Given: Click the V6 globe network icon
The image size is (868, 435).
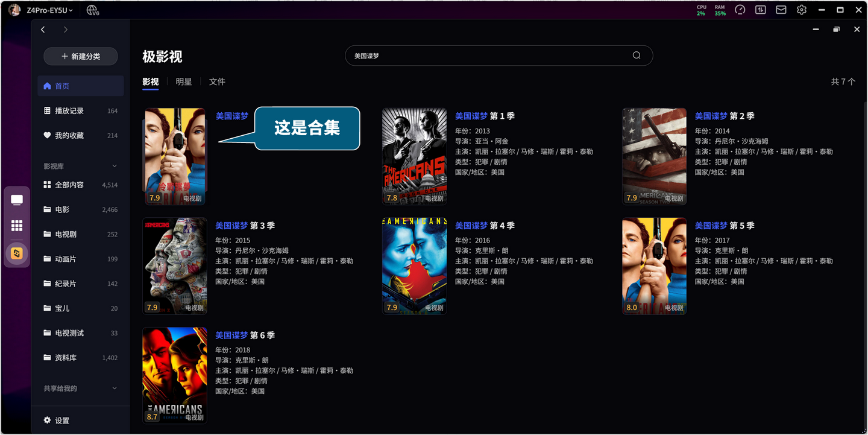Looking at the screenshot, I should (93, 10).
